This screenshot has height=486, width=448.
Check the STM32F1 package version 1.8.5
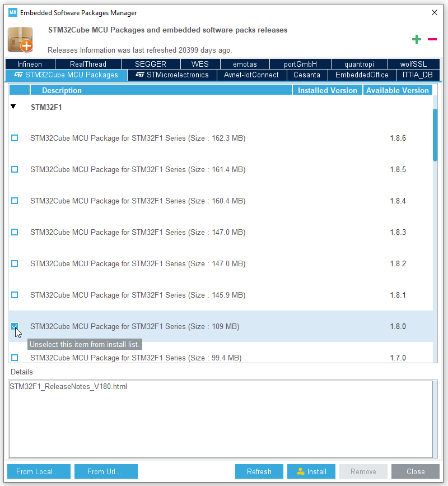[15, 169]
